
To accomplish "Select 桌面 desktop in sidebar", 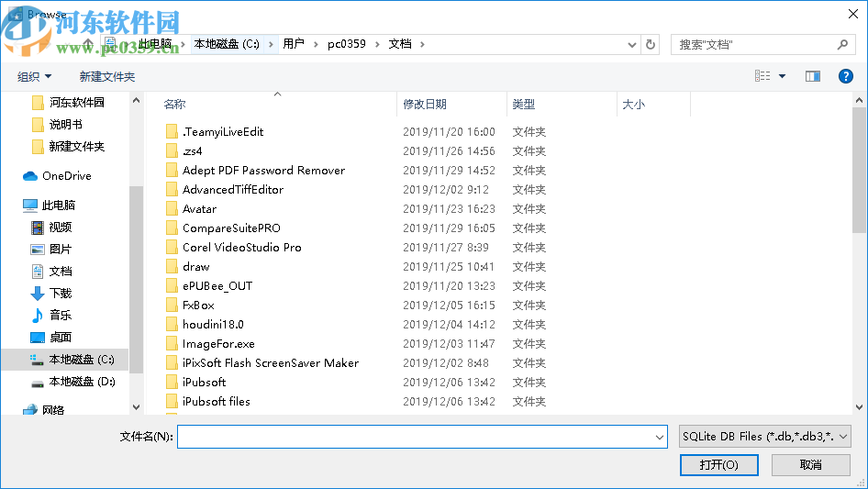I will click(51, 338).
